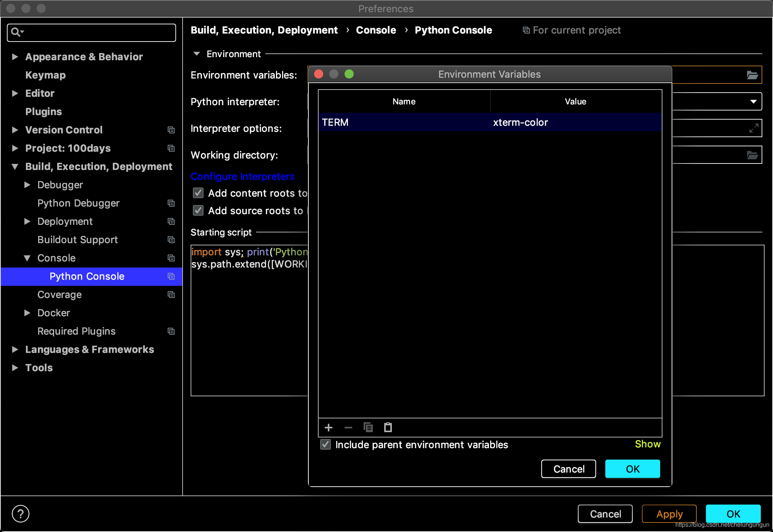The image size is (773, 532).
Task: Click the copy variables icon
Action: click(x=368, y=428)
